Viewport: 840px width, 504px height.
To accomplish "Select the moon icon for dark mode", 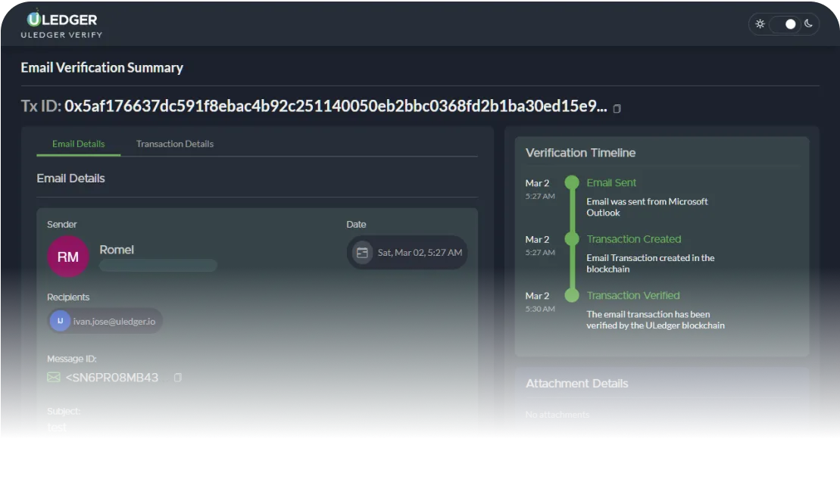I will click(808, 23).
